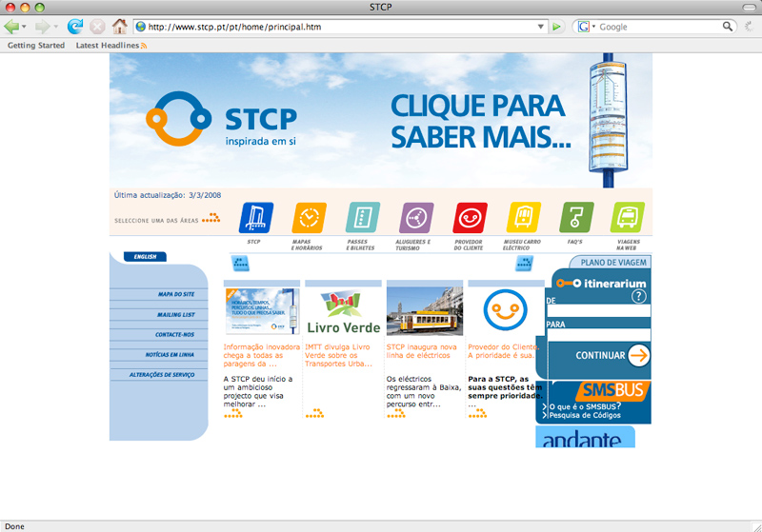This screenshot has height=532, width=762.
Task: Click the 'Os eléctricos regressaram à Baixa' summary
Action: (x=424, y=391)
